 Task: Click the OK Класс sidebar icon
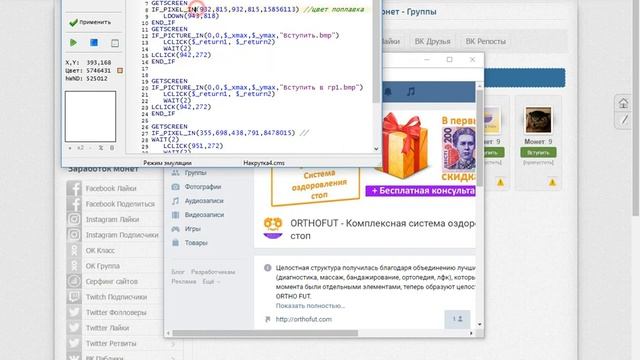pos(74,251)
